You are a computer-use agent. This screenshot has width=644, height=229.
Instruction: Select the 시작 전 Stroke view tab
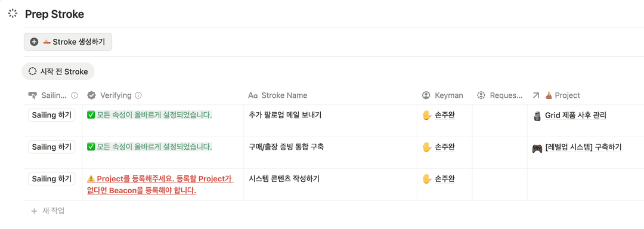[58, 72]
